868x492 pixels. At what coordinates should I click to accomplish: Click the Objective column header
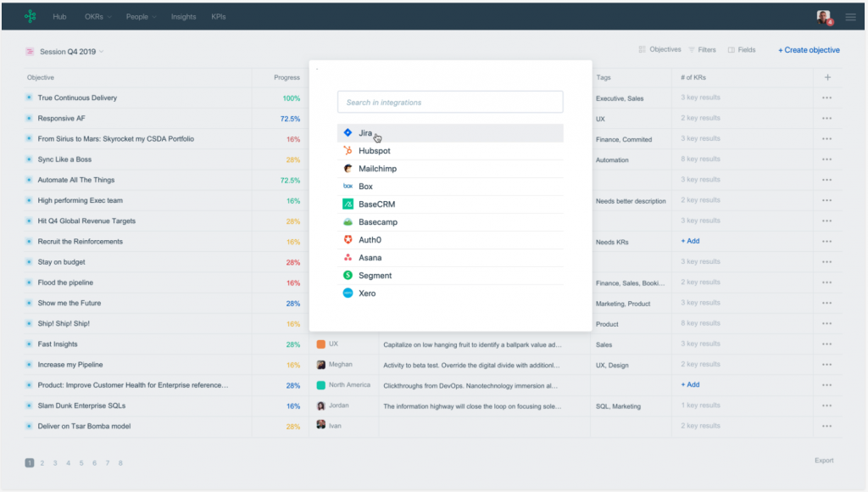coord(41,77)
